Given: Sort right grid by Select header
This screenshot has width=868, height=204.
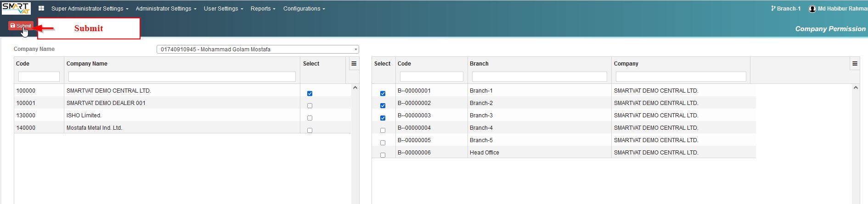Looking at the screenshot, I should (x=382, y=64).
